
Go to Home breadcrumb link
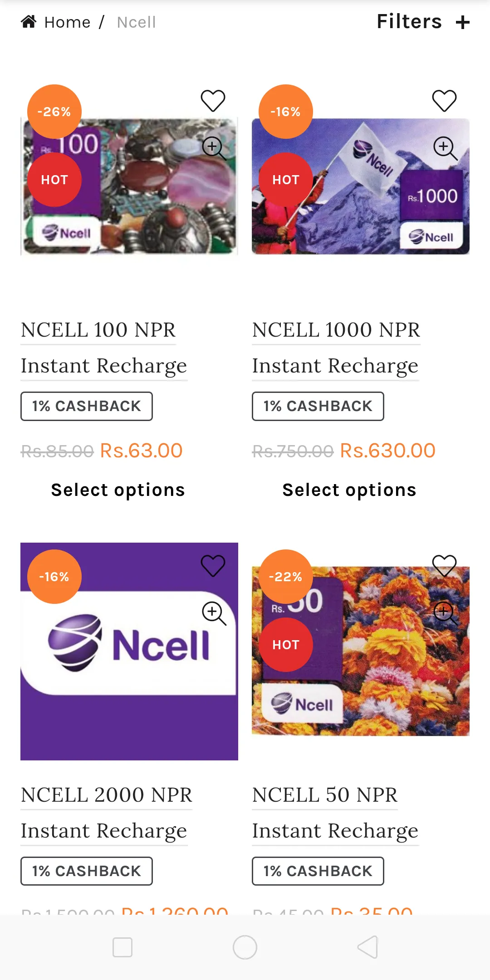coord(67,22)
